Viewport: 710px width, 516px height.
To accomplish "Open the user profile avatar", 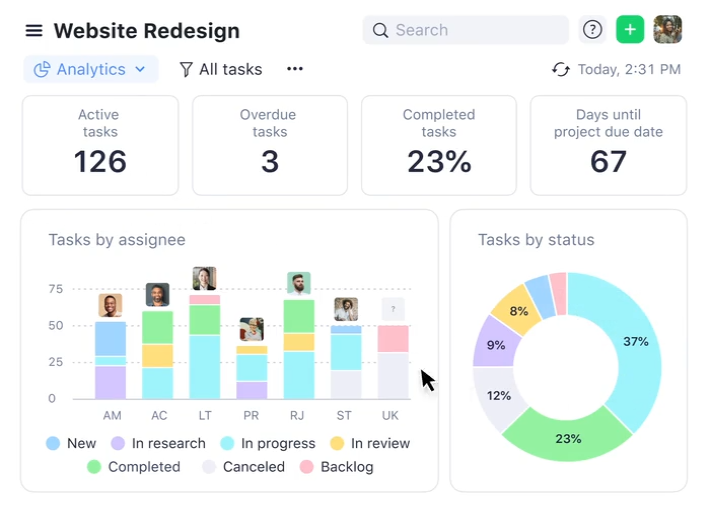I will pos(667,30).
